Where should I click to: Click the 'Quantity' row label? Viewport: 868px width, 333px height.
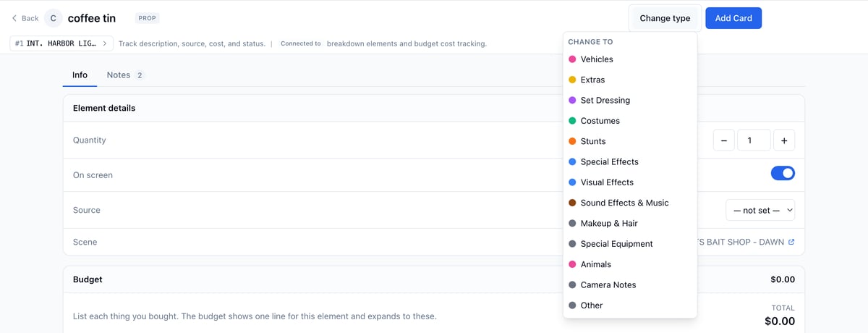[x=90, y=140]
